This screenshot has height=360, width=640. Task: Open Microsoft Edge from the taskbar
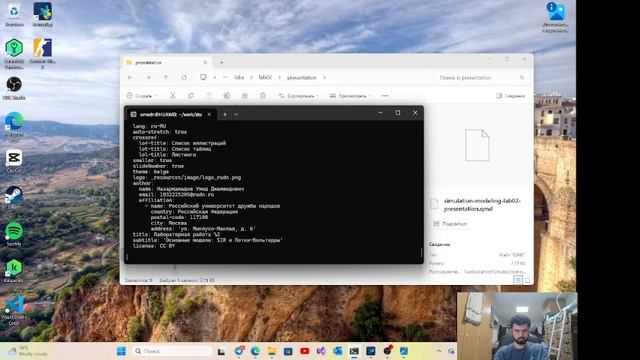[x=255, y=351]
